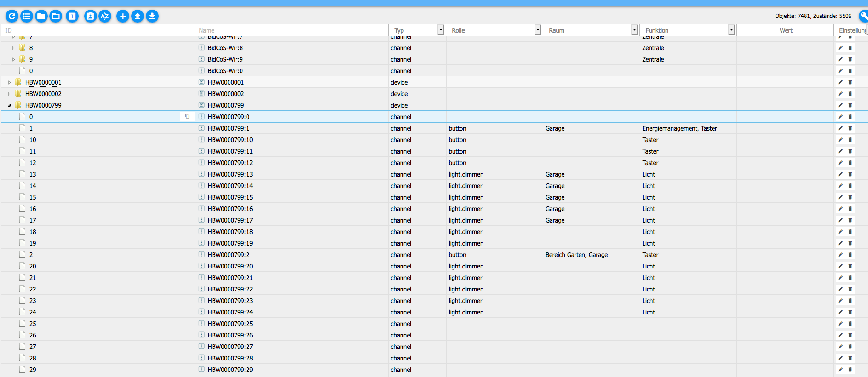Delete the HBW0000799:1 channel
868x377 pixels.
[850, 128]
